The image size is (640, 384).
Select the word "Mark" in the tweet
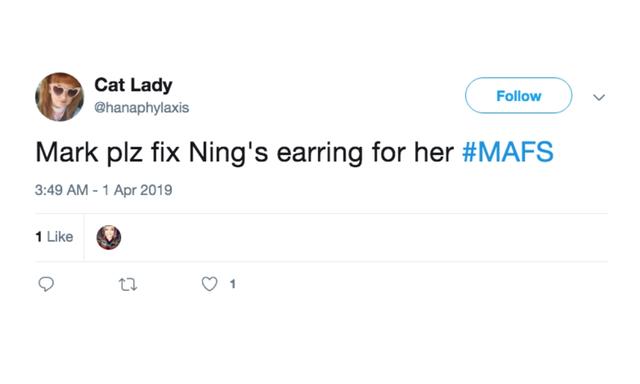[67, 152]
